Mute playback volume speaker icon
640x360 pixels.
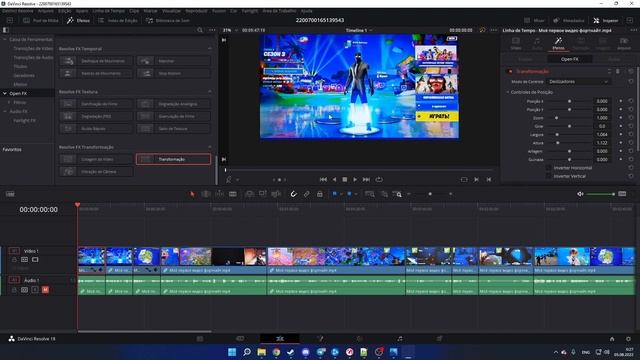(x=580, y=194)
